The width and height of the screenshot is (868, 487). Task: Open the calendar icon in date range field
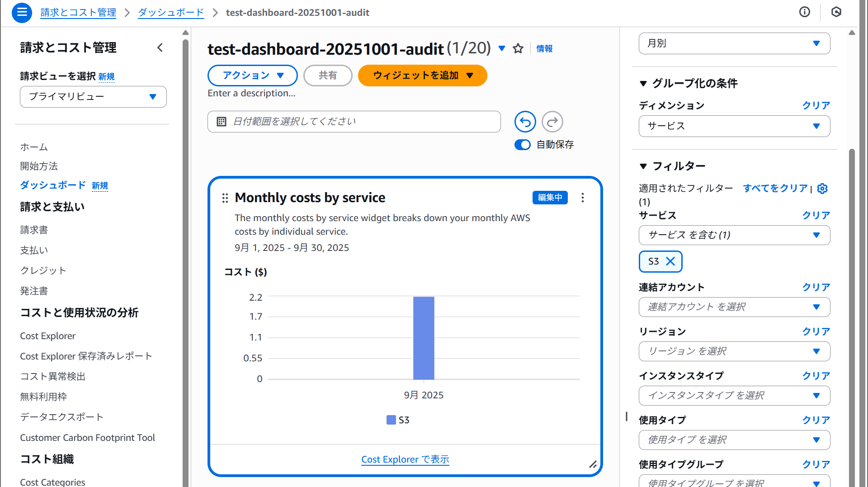click(221, 121)
